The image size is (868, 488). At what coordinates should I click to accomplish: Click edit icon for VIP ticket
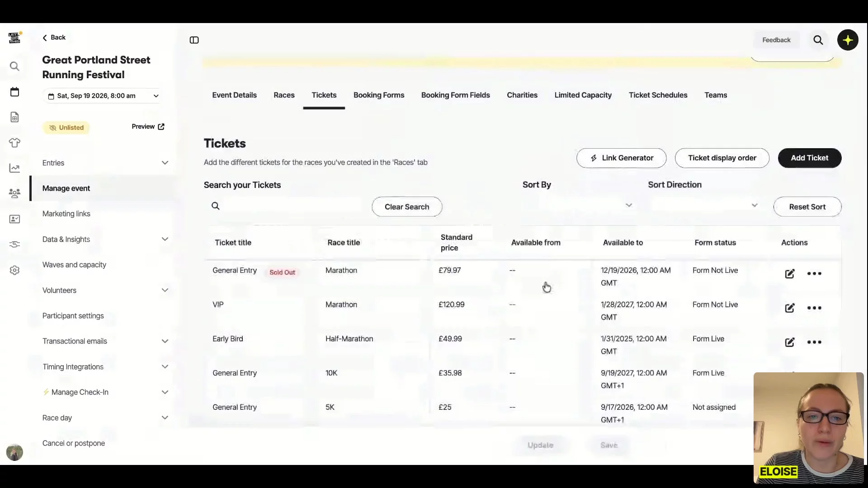[789, 308]
